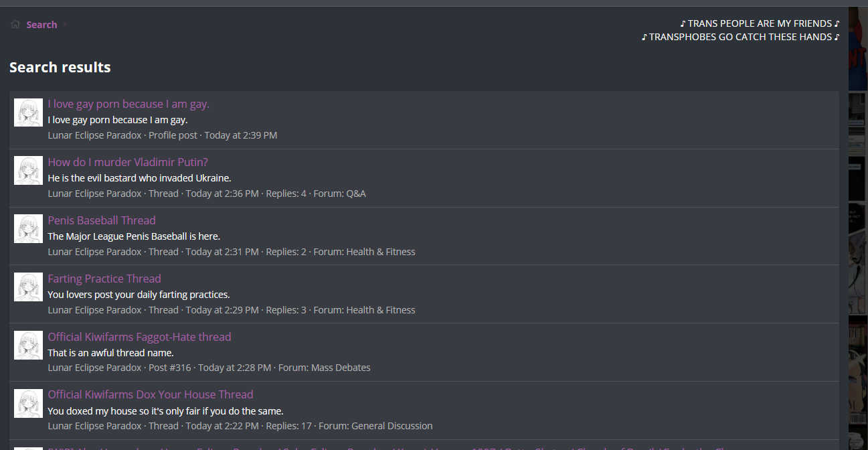
Task: Click the avatar beside Farting Practice Thread
Action: [x=29, y=287]
